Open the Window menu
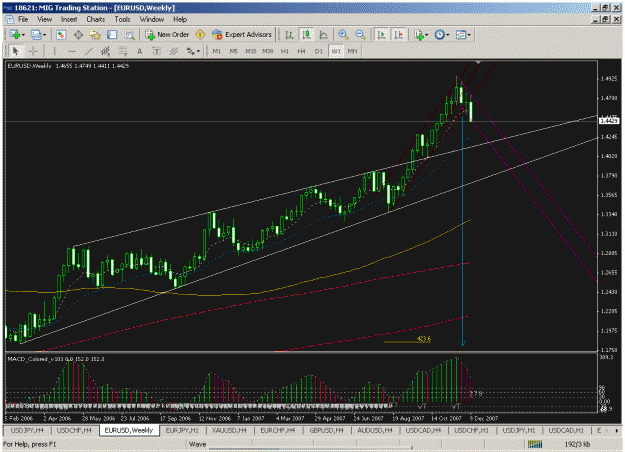The height and width of the screenshot is (452, 625). click(151, 19)
